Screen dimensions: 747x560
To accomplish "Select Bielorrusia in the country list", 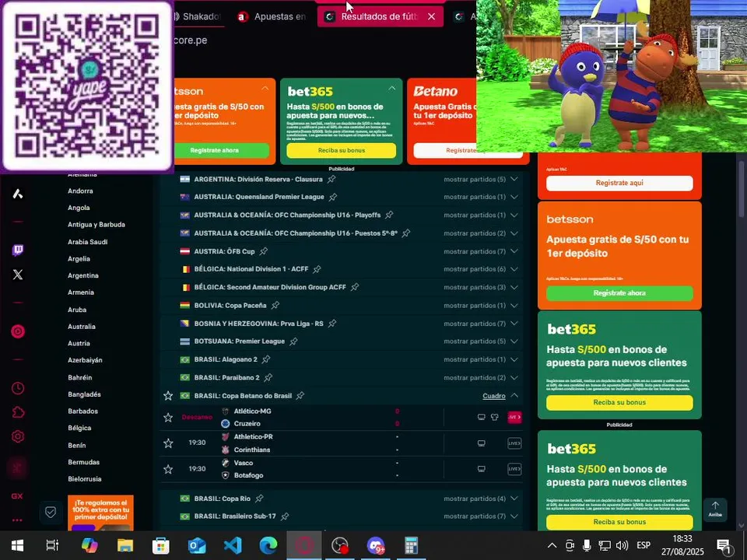I will [x=85, y=479].
